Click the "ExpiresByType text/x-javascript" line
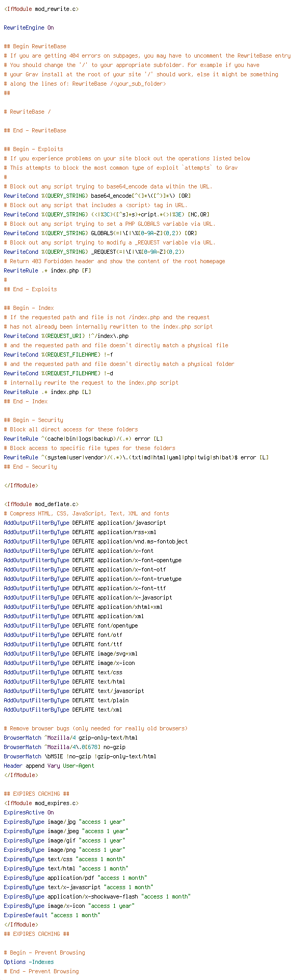295x980 pixels. pyautogui.click(x=78, y=887)
